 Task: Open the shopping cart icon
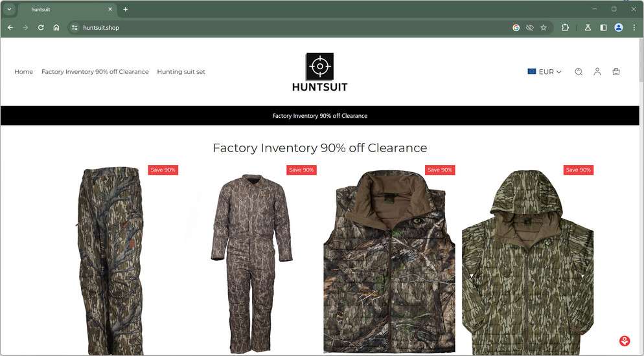point(615,72)
